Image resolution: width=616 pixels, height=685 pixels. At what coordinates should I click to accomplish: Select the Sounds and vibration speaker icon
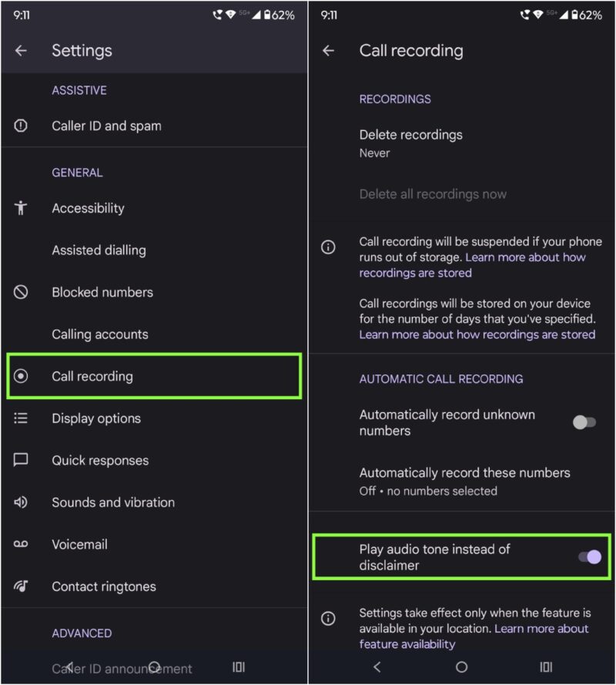click(21, 502)
